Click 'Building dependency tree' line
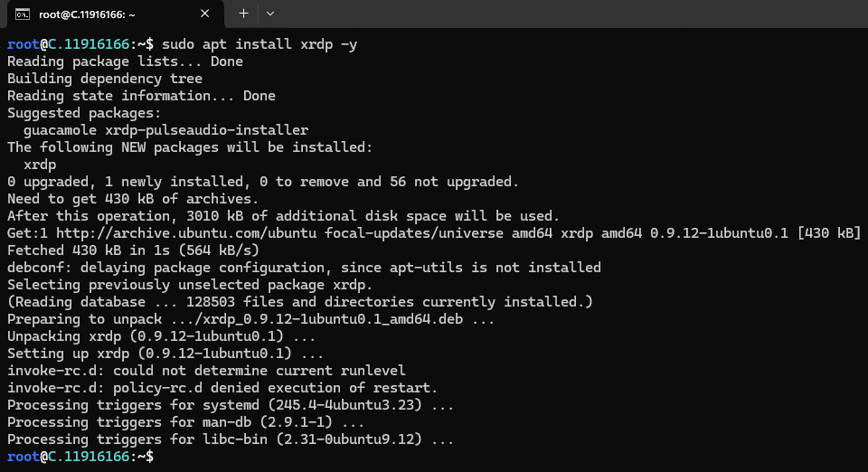This screenshot has width=868, height=472. [105, 79]
